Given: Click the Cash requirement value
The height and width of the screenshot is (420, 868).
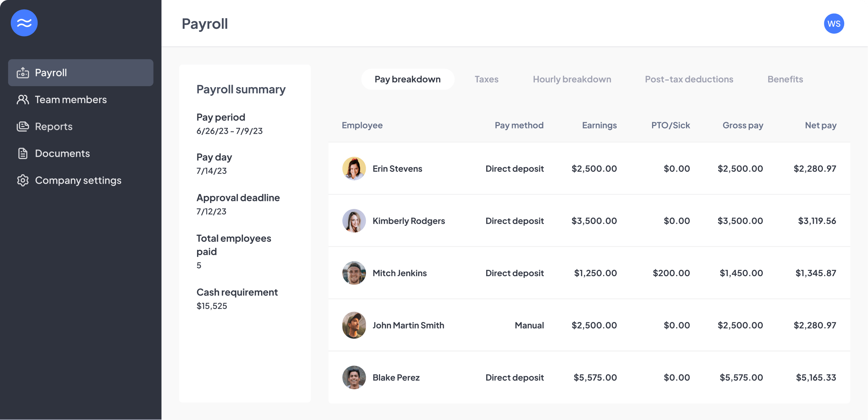Looking at the screenshot, I should click(212, 306).
